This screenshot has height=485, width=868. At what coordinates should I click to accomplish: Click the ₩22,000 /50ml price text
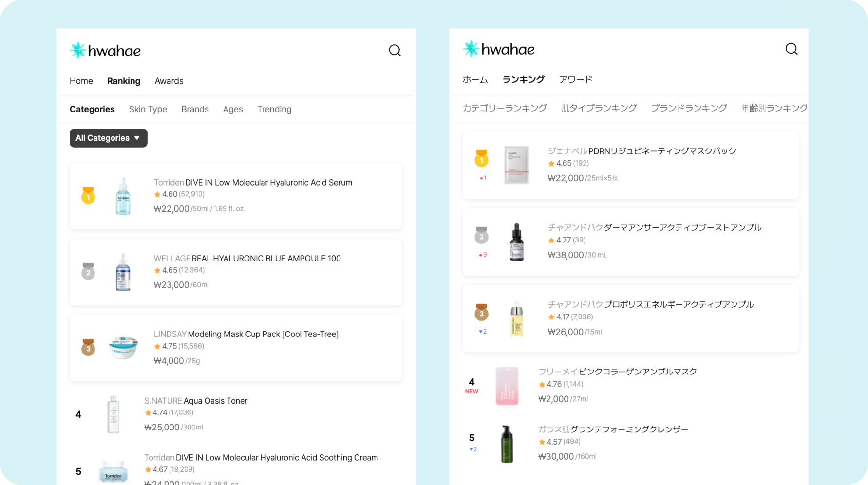click(x=199, y=209)
